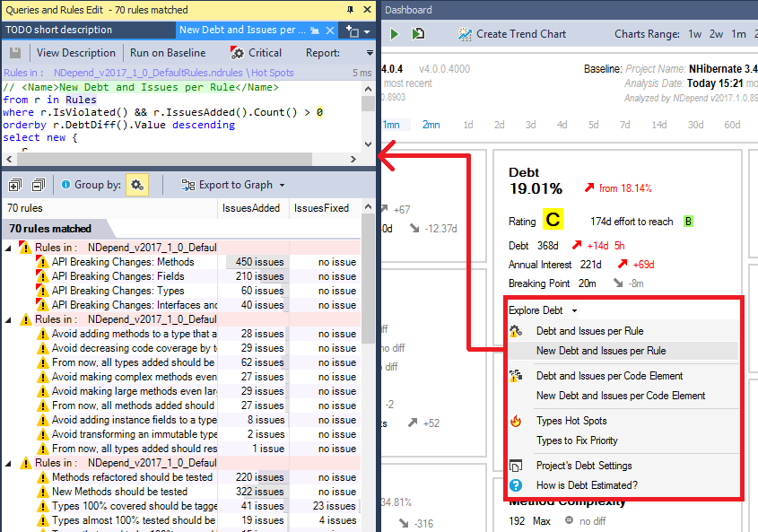The height and width of the screenshot is (532, 758).
Task: Pin the Queries and Rules Edit panel
Action: [350, 10]
